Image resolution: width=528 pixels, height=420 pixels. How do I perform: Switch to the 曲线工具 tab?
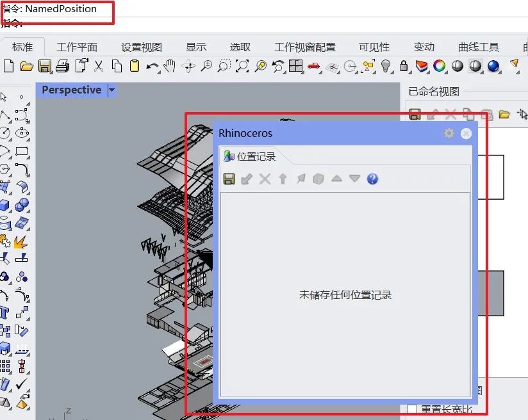pos(479,47)
